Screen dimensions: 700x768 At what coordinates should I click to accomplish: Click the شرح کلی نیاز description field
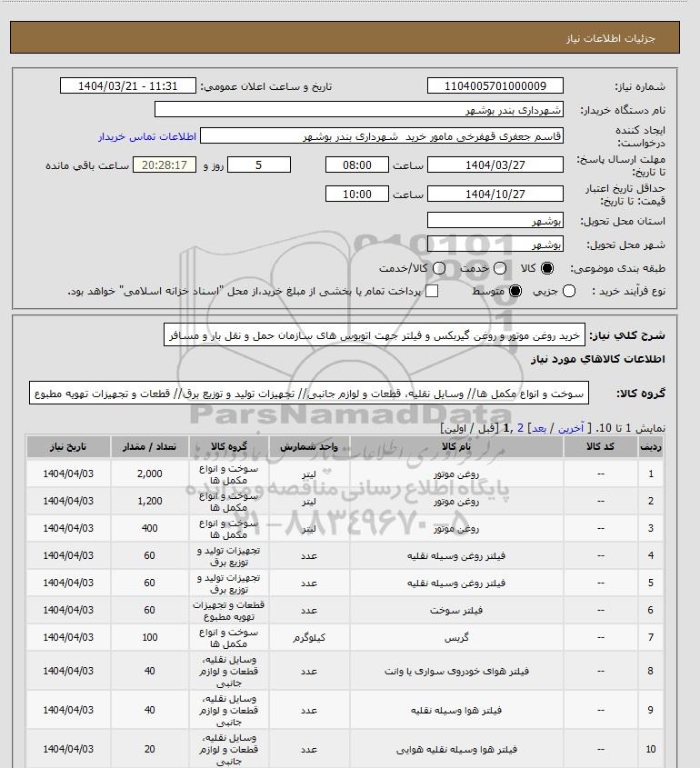pos(375,335)
